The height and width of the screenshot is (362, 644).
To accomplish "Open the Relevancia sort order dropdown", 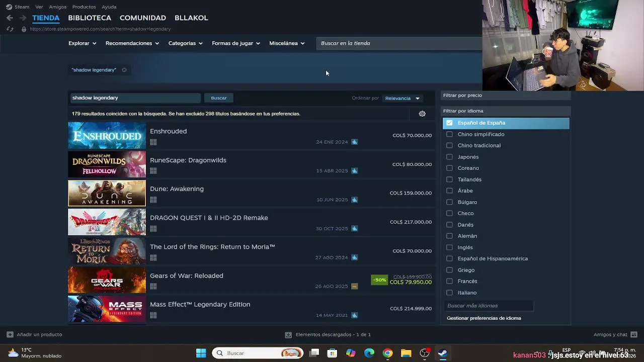I will (x=403, y=98).
